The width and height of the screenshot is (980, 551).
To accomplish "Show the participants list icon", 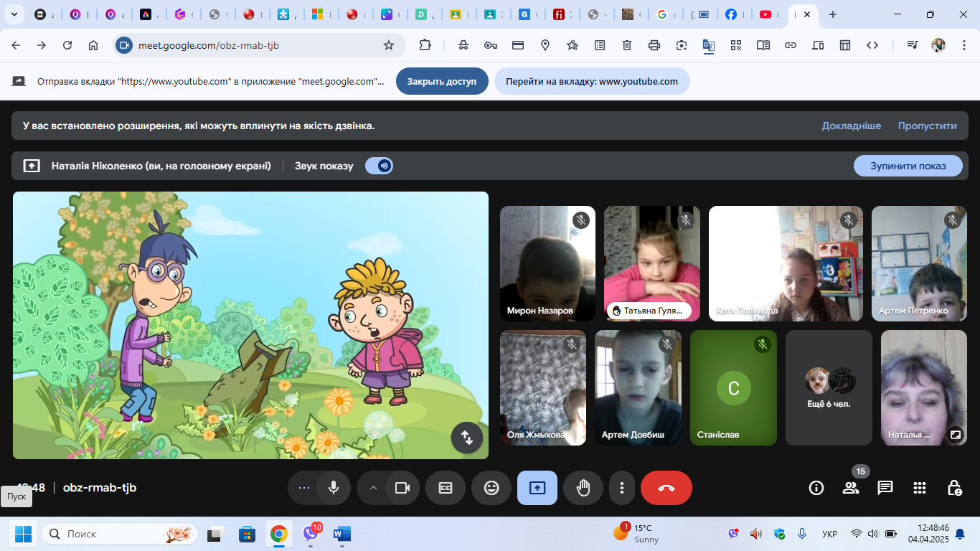I will pos(851,488).
